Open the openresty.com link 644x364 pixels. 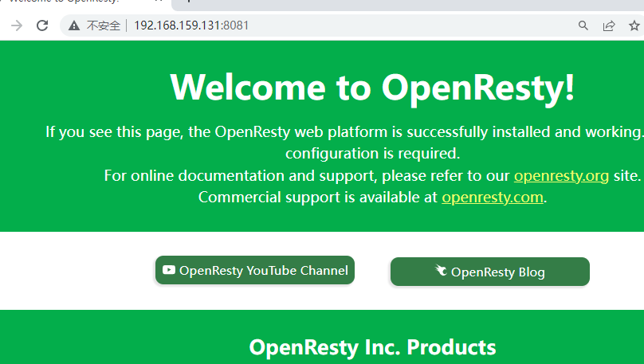click(493, 198)
